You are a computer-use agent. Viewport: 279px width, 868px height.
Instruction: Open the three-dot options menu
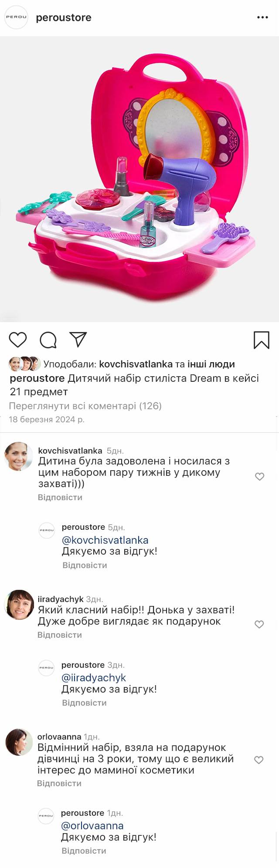[262, 17]
